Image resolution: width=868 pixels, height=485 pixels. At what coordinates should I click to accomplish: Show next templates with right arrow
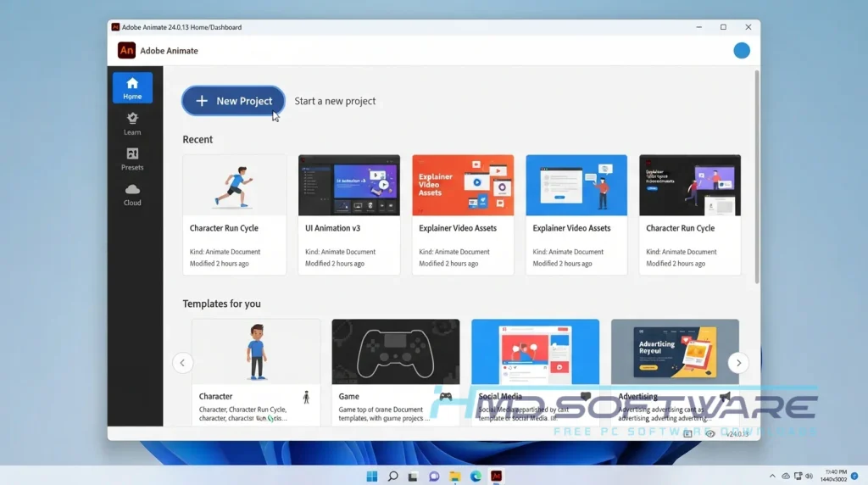pyautogui.click(x=738, y=363)
